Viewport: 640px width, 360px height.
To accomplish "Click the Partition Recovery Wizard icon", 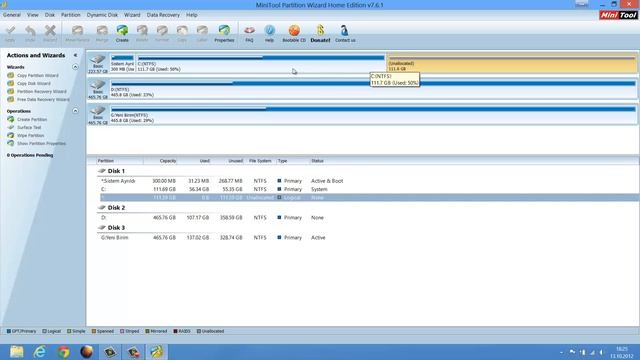I will [11, 91].
